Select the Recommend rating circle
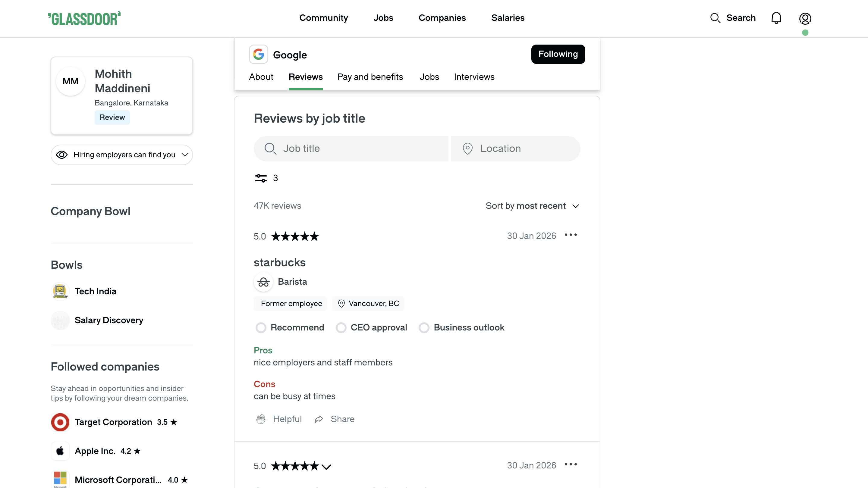 tap(261, 327)
